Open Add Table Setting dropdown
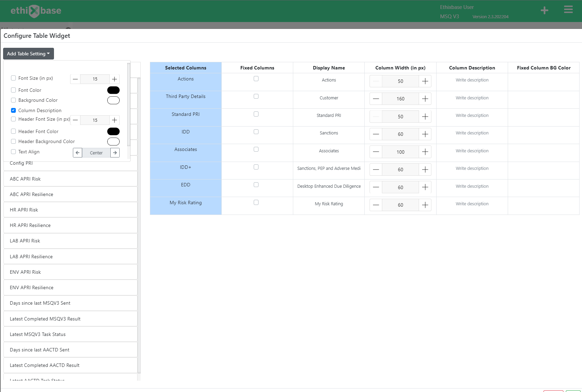The height and width of the screenshot is (392, 582). (29, 54)
